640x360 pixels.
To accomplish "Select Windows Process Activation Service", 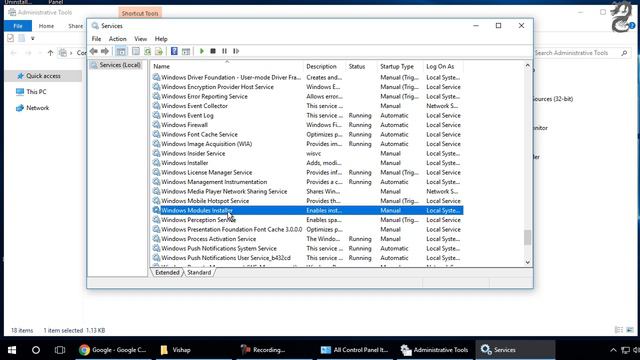I will click(307, 239).
